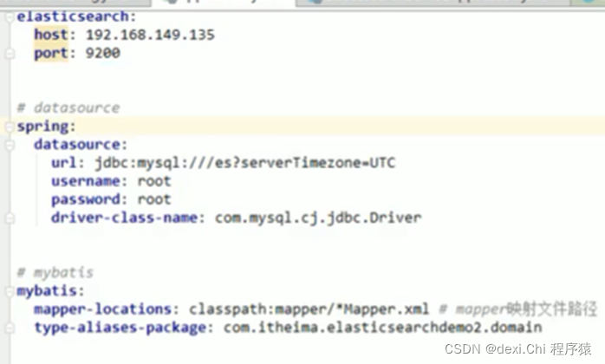Collapse the elasticsearch block fold marker
The image size is (605, 364).
tap(10, 17)
